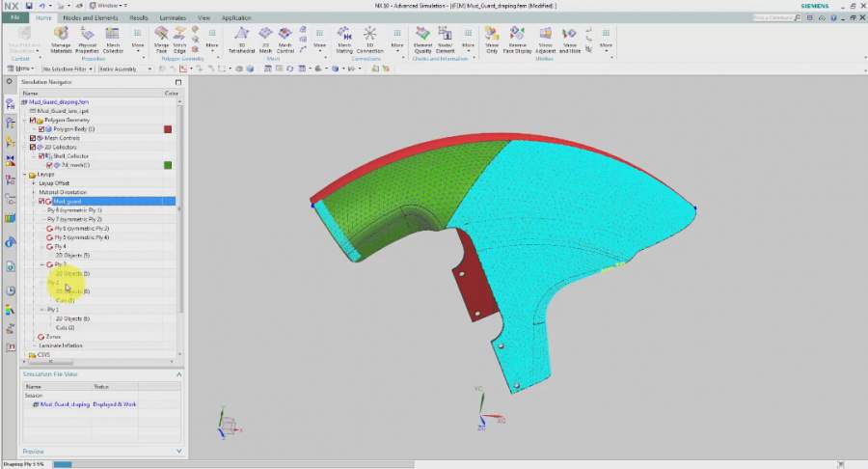Click the Save icon in the title bar
Screen dimensions: 868x469
(29, 6)
